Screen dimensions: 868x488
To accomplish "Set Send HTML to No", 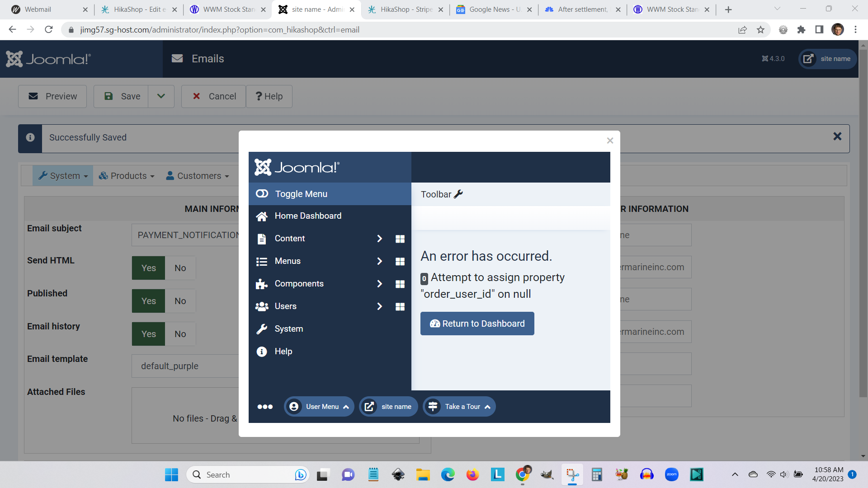I will 180,268.
